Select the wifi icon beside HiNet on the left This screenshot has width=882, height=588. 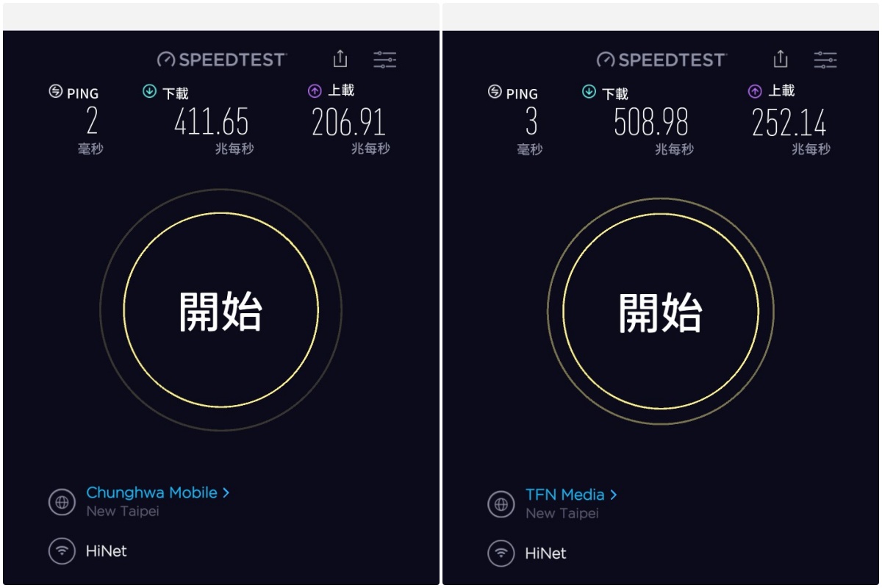point(62,551)
